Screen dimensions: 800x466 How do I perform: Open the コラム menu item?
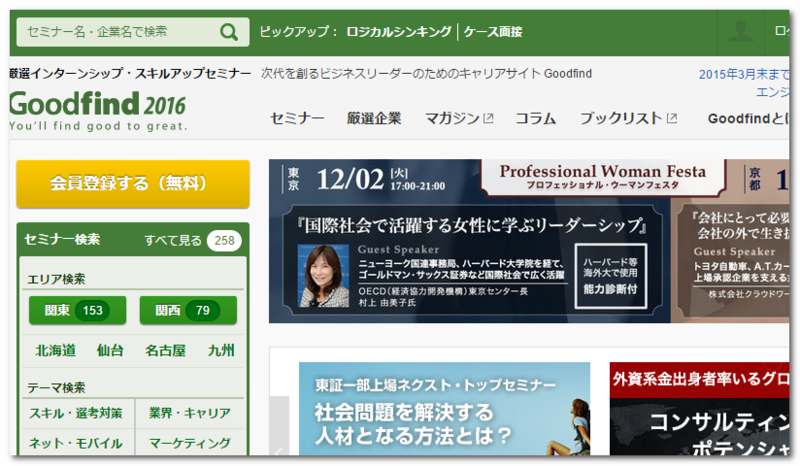coord(535,118)
